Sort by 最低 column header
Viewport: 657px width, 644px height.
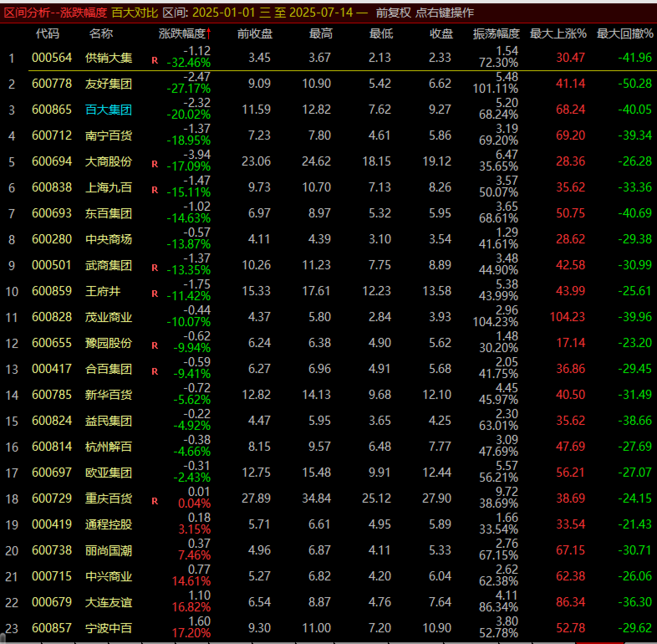click(381, 33)
